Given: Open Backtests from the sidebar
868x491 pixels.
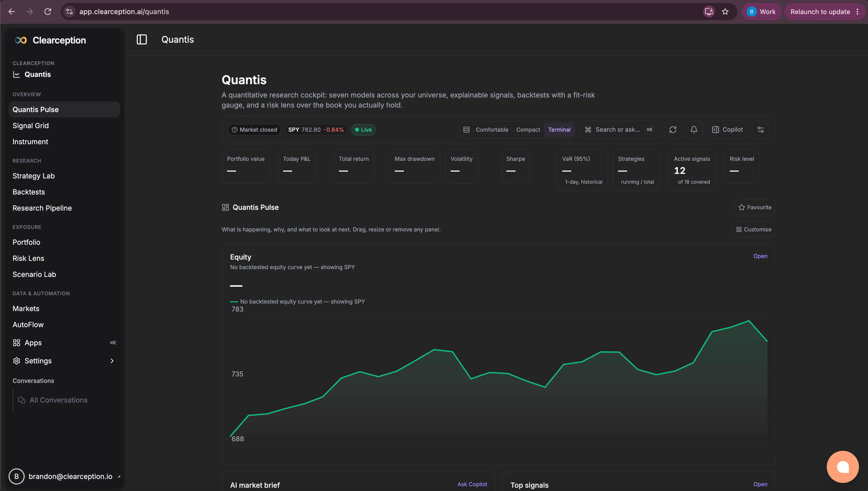Looking at the screenshot, I should tap(64, 192).
